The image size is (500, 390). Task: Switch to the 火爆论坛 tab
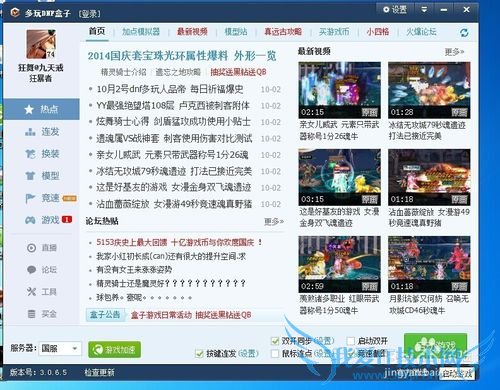click(x=421, y=32)
